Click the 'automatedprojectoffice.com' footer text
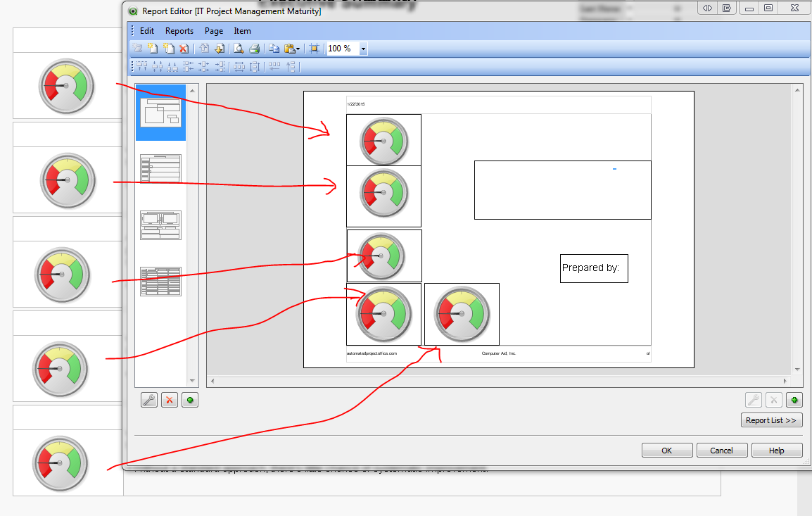Screen dimensions: 812x516 [x=372, y=353]
